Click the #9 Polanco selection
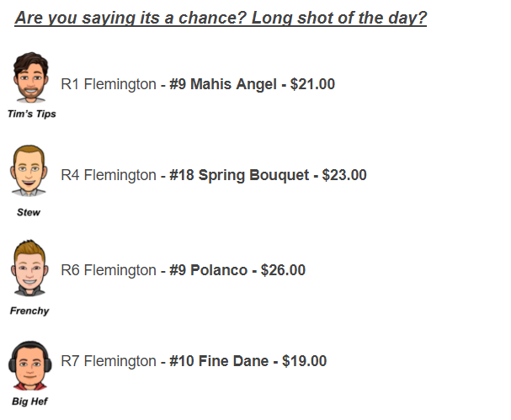 (208, 270)
